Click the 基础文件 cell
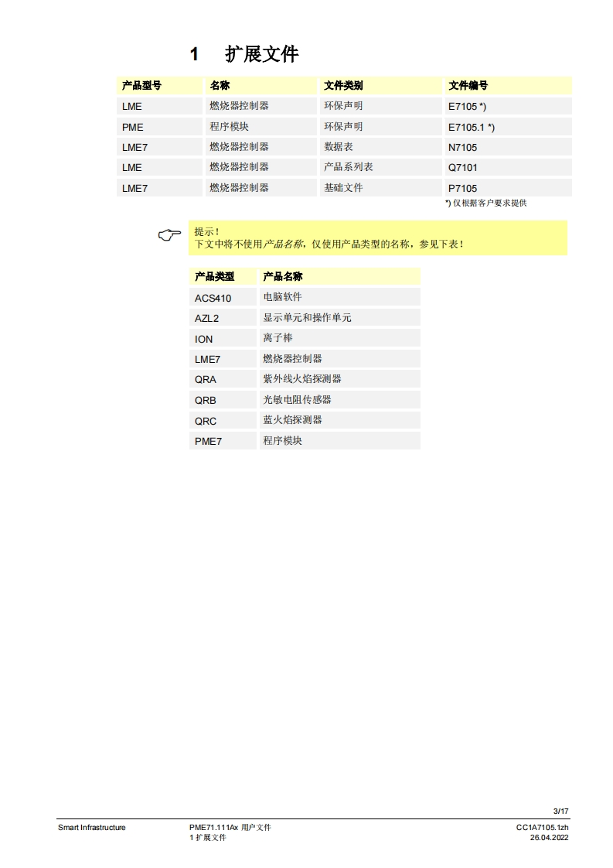The image size is (613, 868). click(343, 188)
